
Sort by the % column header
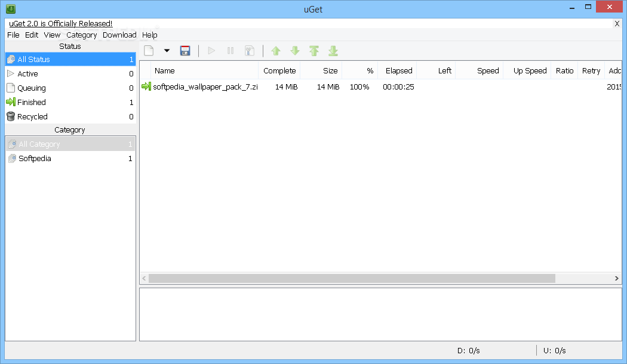click(x=360, y=71)
